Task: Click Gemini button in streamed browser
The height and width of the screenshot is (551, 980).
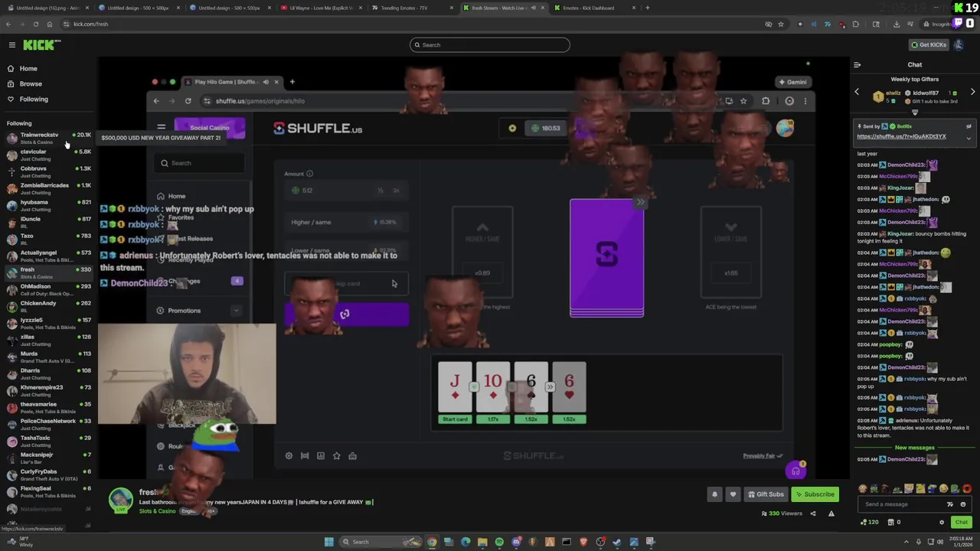Action: [792, 82]
